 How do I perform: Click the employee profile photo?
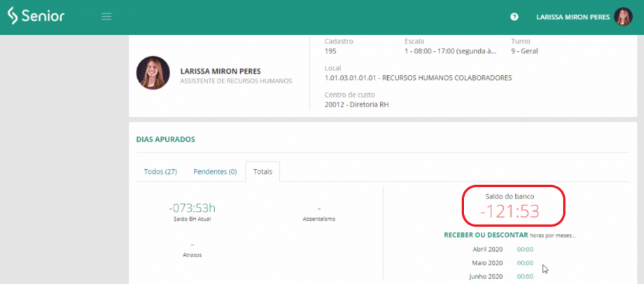coord(153,72)
